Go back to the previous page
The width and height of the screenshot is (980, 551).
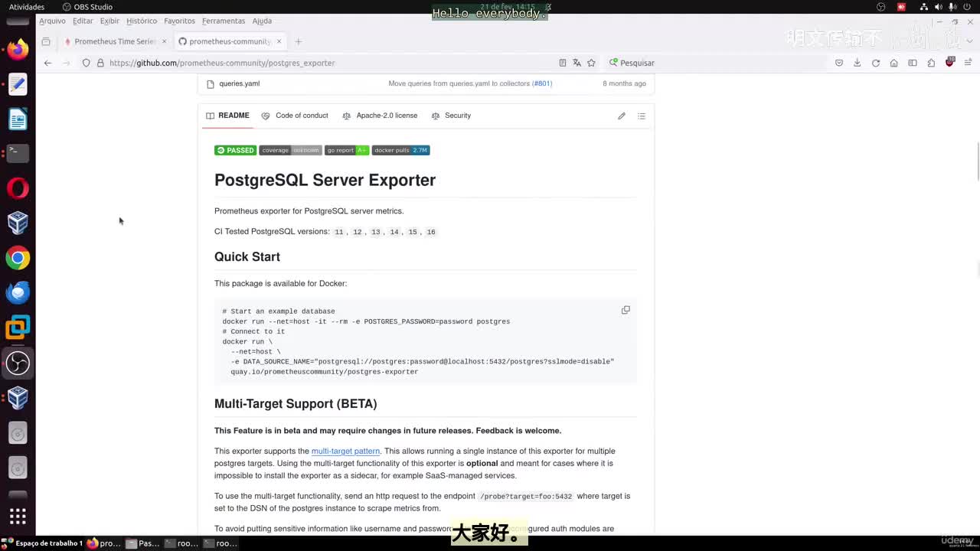pos(47,63)
